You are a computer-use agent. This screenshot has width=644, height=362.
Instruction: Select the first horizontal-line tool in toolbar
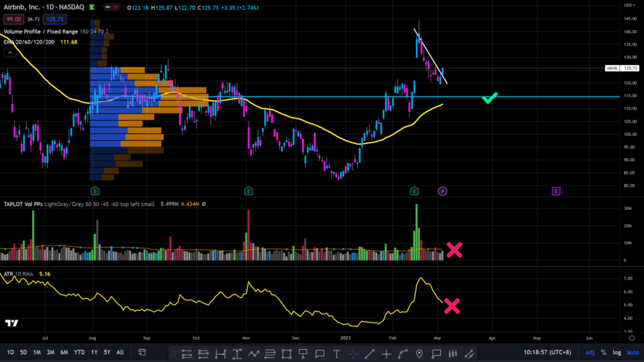(187, 354)
